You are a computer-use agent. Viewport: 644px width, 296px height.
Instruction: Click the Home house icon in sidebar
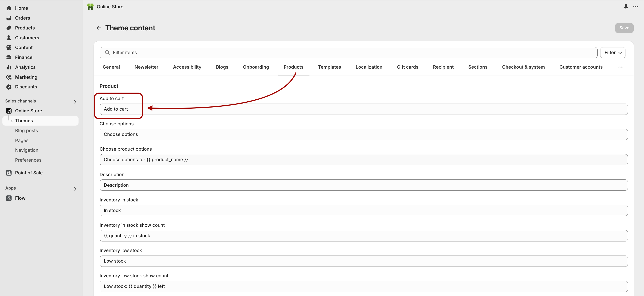[x=9, y=8]
